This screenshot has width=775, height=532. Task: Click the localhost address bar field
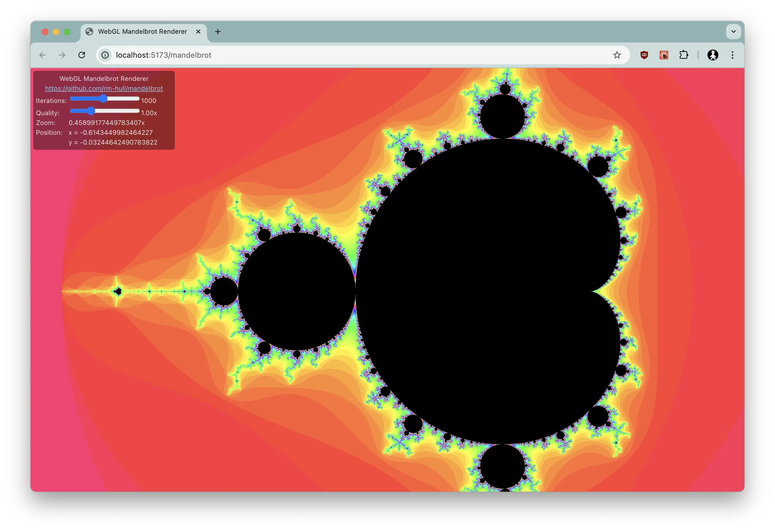[334, 55]
